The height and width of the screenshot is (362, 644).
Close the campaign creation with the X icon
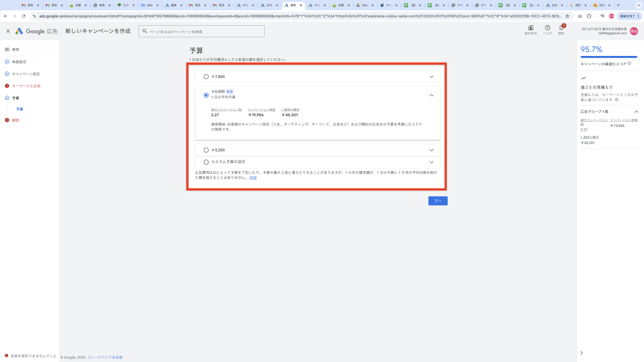[8, 31]
